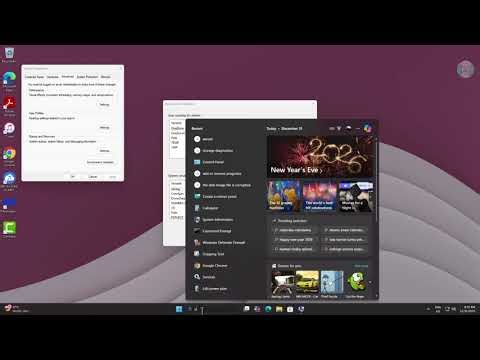Image resolution: width=480 pixels, height=360 pixels.
Task: Open the yellow car game thumbnail
Action: (307, 283)
